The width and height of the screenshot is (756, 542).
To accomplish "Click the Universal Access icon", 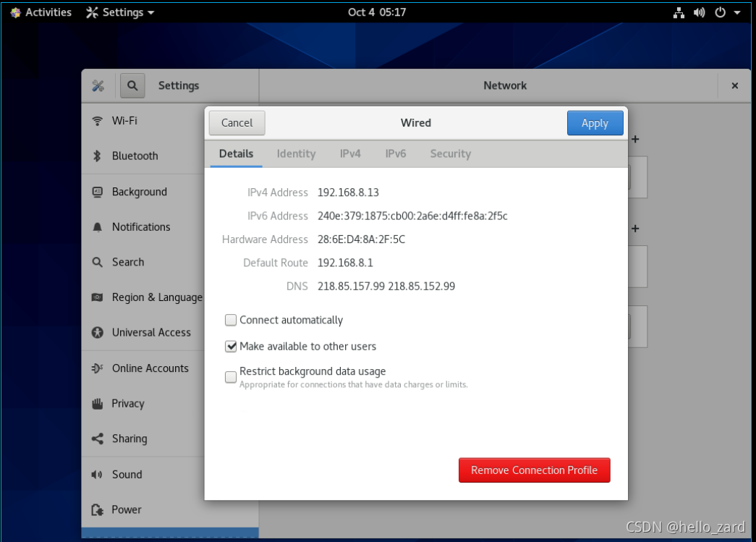I will click(x=98, y=333).
